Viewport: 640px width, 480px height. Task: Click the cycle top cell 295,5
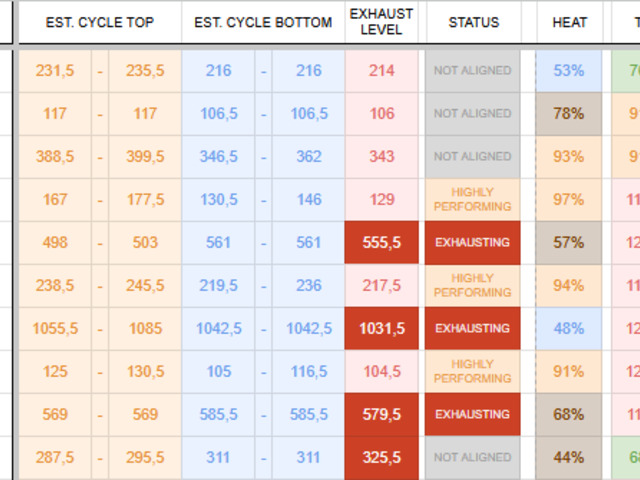click(145, 457)
